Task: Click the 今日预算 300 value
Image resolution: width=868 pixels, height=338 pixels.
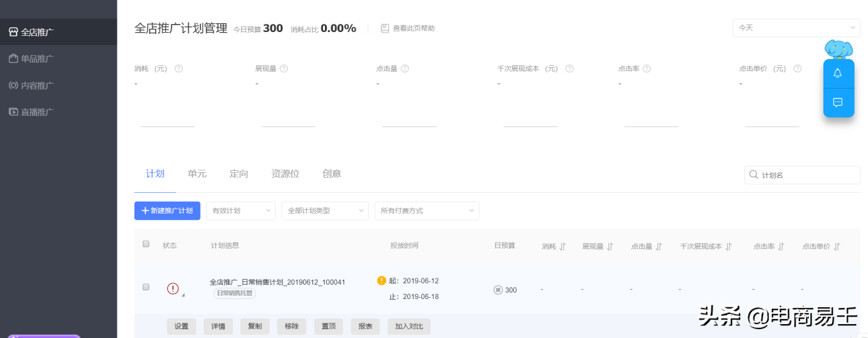Action: [273, 28]
